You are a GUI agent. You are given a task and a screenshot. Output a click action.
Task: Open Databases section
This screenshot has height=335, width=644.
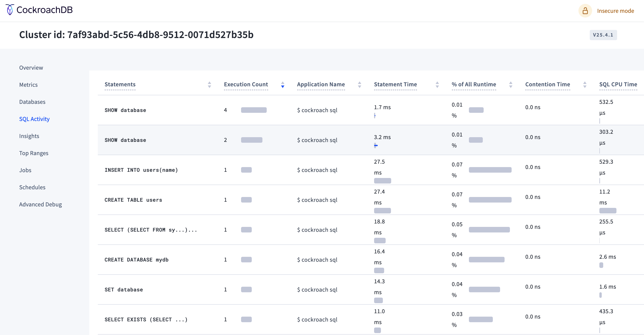[x=32, y=102]
